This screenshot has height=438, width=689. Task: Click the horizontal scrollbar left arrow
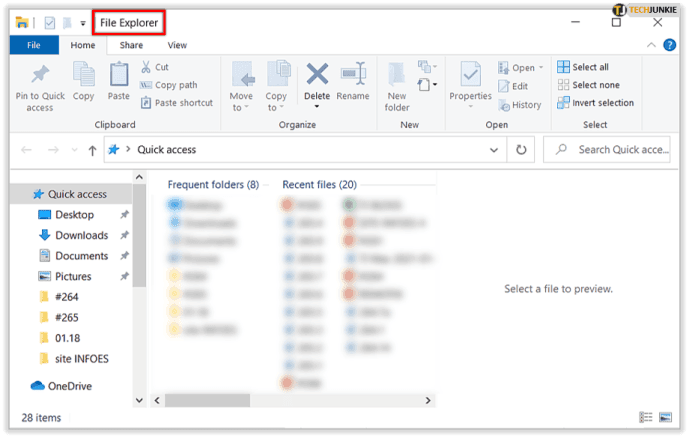(x=157, y=400)
